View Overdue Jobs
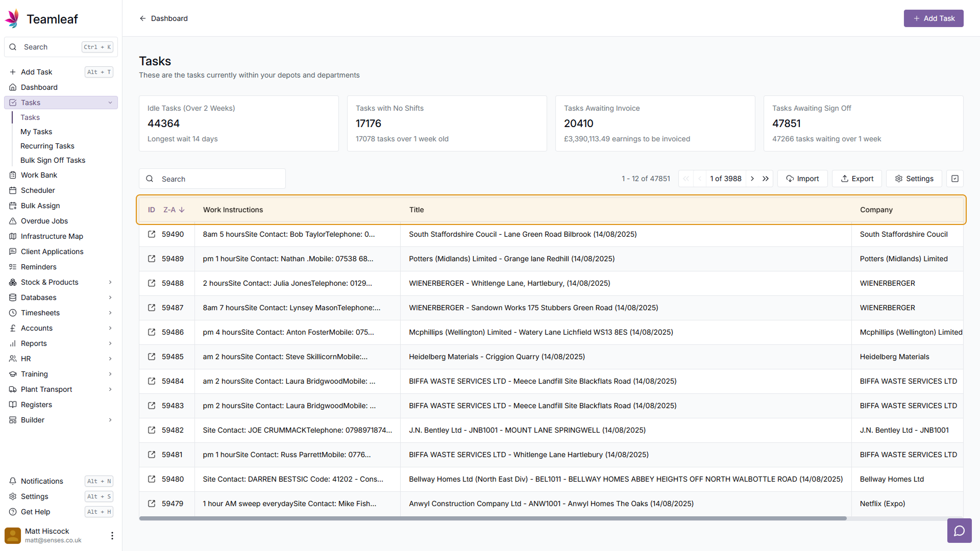Screen dimensions: 980x551 point(61,221)
